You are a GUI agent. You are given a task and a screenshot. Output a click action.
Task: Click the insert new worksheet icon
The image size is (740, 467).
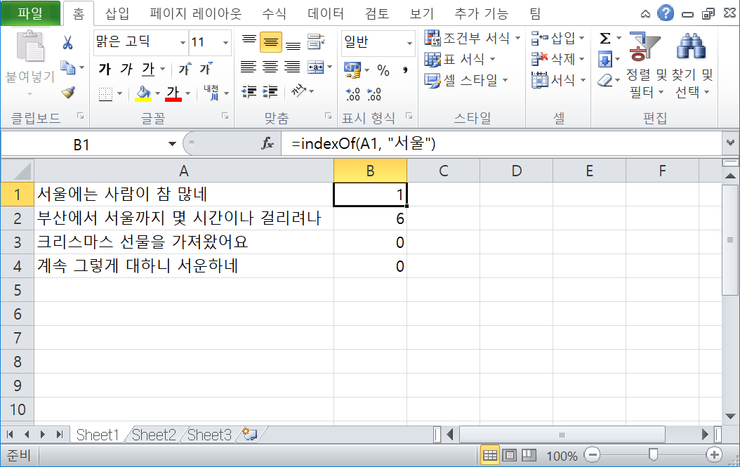[x=249, y=435]
